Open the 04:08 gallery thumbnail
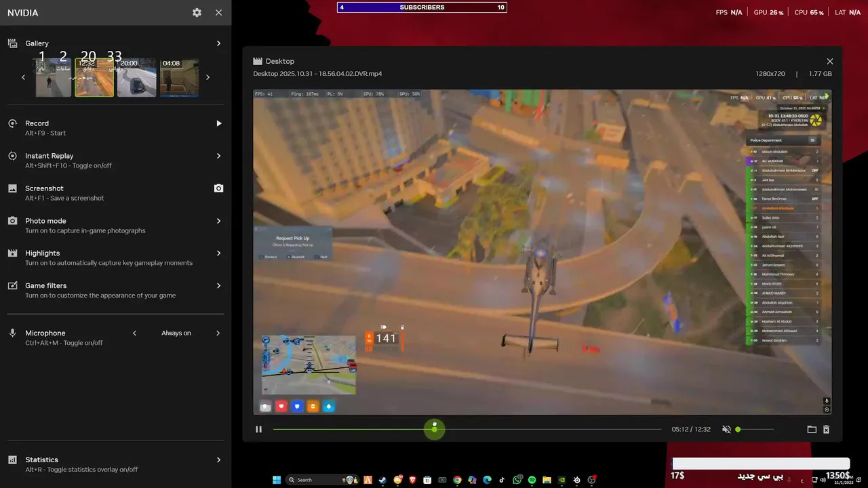This screenshot has height=488, width=868. (179, 77)
